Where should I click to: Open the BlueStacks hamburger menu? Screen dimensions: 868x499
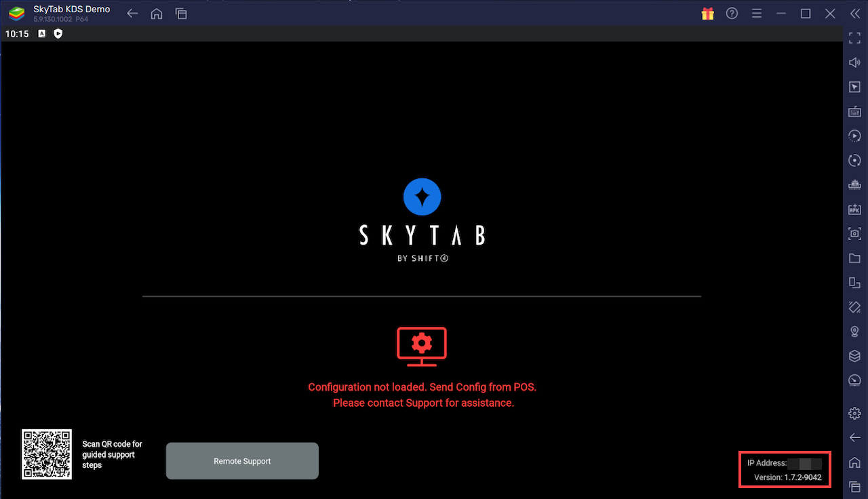[756, 13]
